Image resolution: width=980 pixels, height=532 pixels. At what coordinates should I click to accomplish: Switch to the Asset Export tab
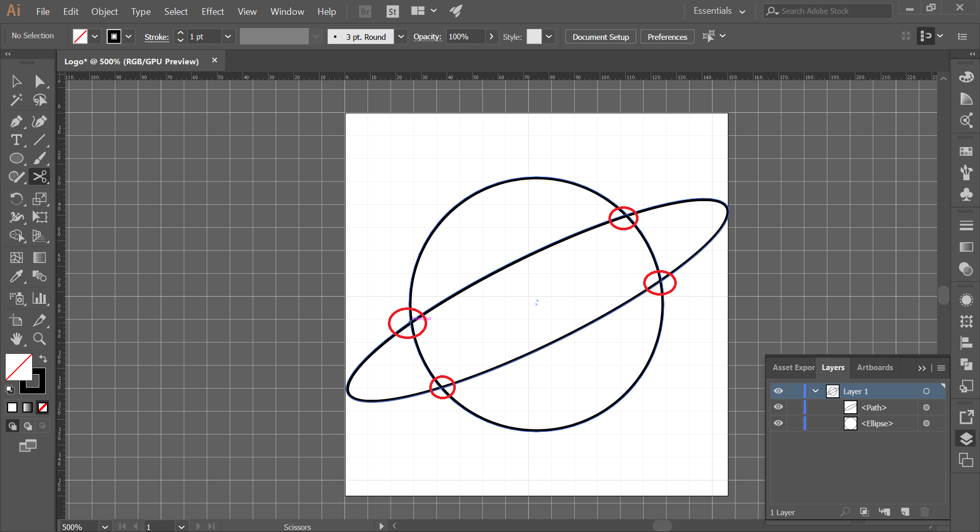point(794,368)
